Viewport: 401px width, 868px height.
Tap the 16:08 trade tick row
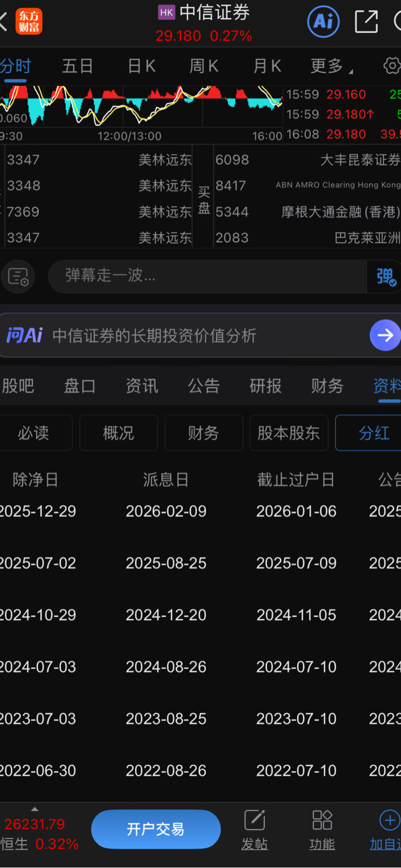343,134
